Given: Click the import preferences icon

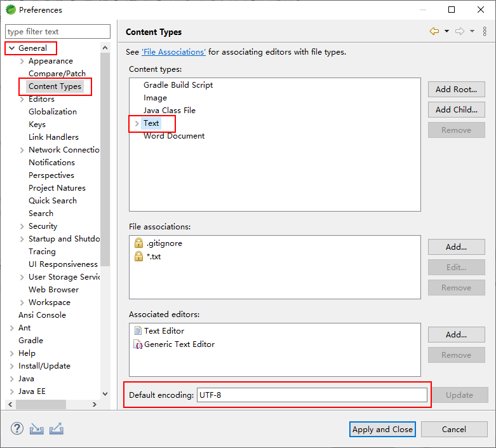Looking at the screenshot, I should (37, 429).
